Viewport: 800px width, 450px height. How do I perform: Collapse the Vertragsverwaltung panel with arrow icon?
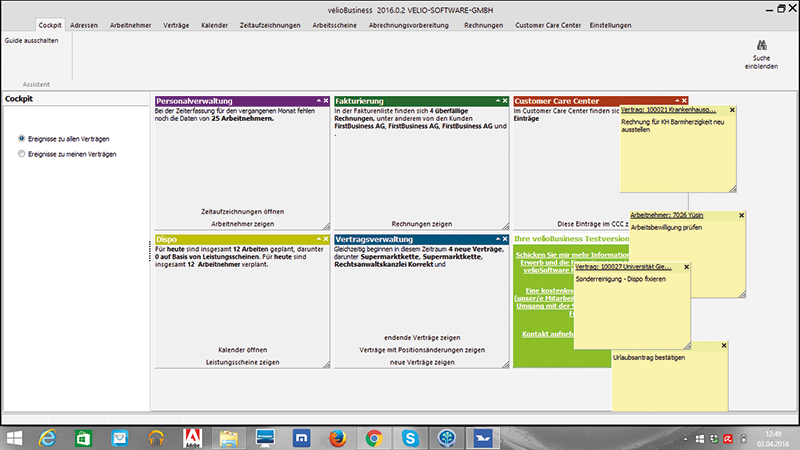(498, 239)
